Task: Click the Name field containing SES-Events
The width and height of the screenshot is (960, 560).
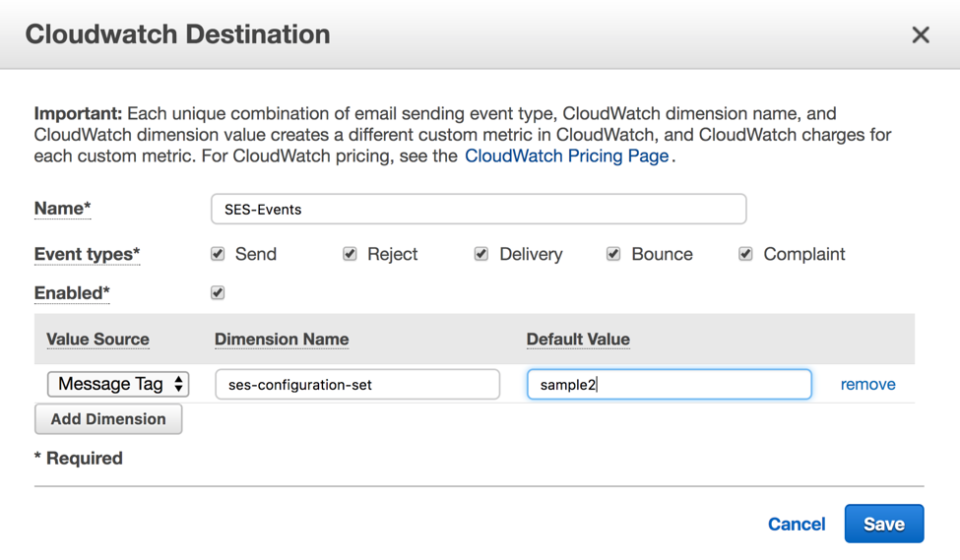Action: click(479, 210)
